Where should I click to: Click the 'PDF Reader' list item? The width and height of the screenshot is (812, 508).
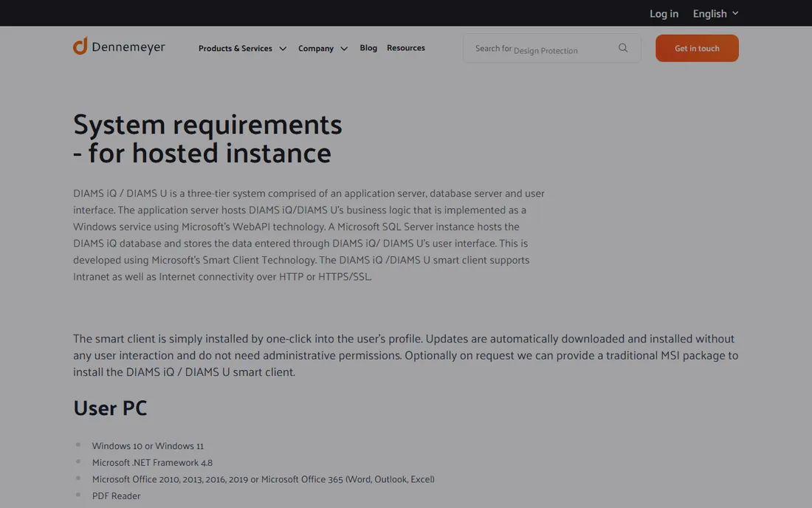pos(116,495)
